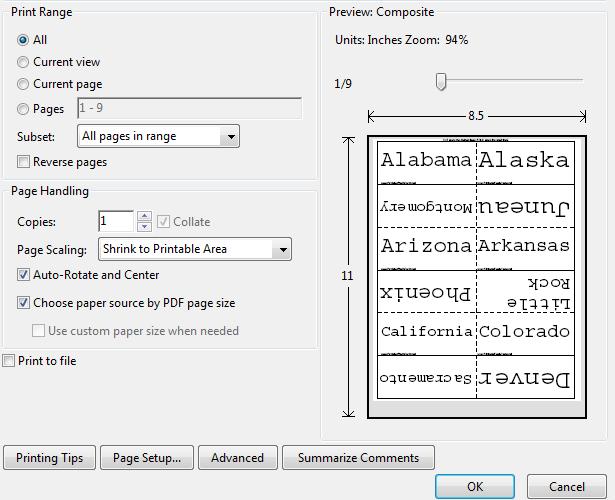Select the Current page radio option
This screenshot has width=615, height=500.
[x=23, y=85]
